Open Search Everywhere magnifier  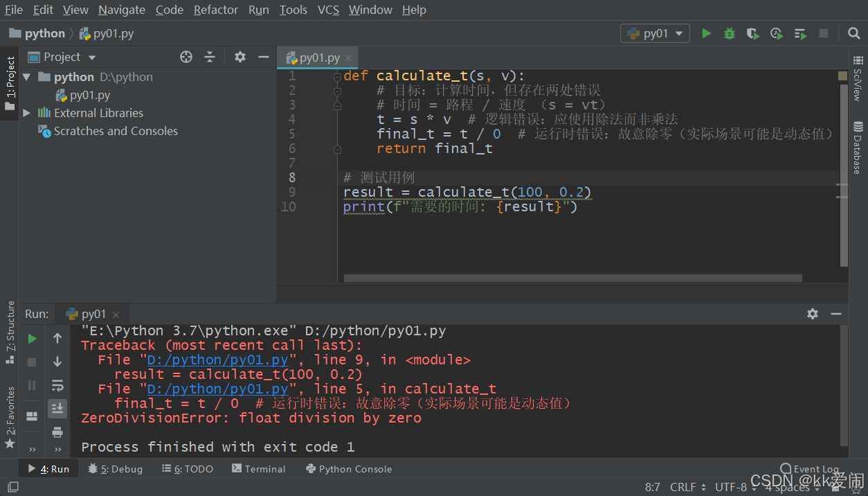point(854,33)
